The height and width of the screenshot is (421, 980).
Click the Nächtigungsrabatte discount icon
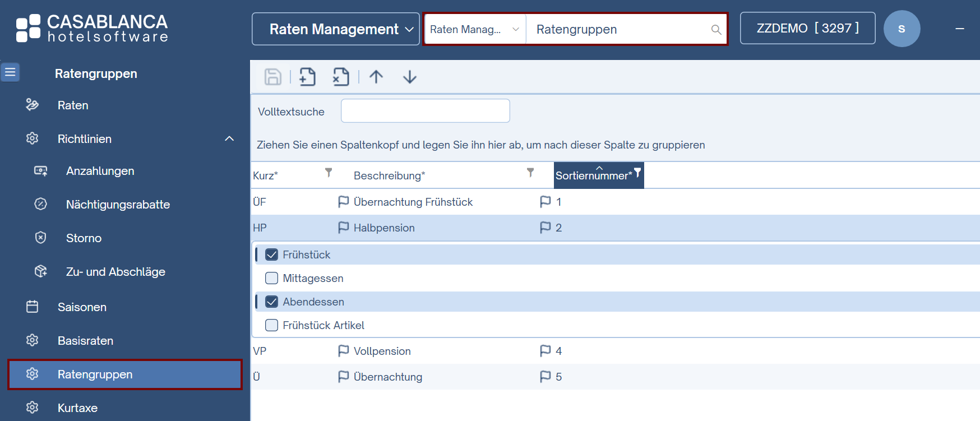tap(41, 204)
